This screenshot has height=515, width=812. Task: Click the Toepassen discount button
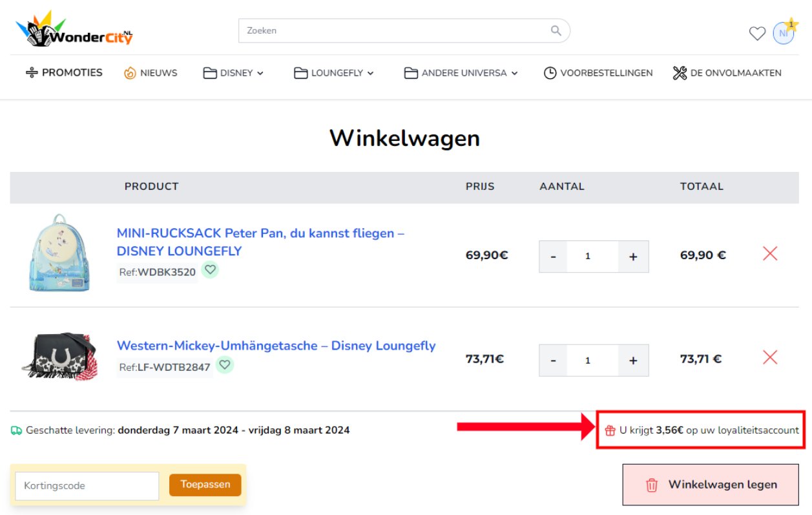click(205, 485)
